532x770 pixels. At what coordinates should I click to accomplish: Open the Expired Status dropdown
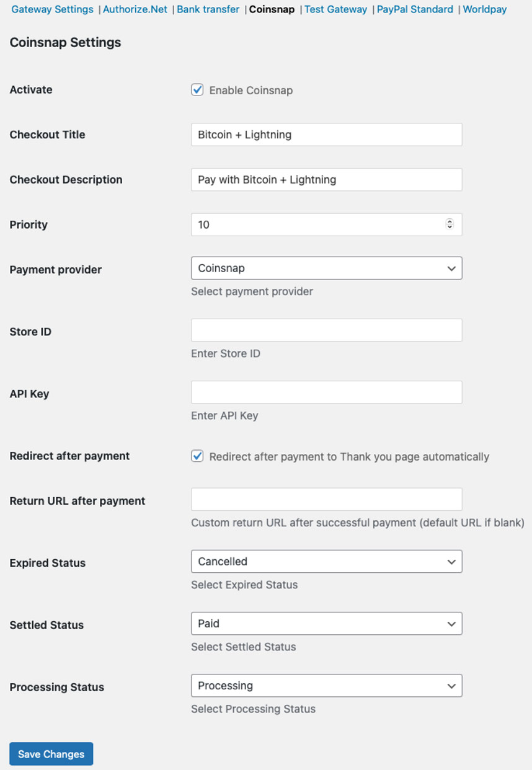(326, 561)
